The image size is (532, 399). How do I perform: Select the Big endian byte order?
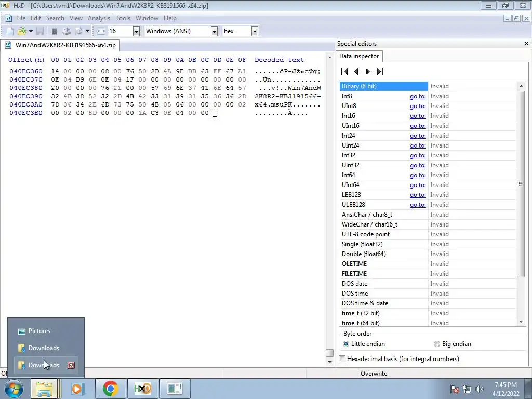pos(453,344)
